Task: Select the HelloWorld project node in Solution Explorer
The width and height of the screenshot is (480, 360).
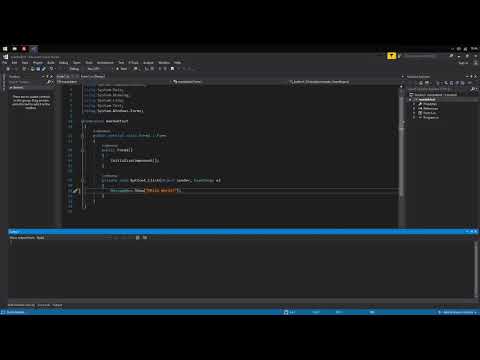Action: (x=427, y=100)
